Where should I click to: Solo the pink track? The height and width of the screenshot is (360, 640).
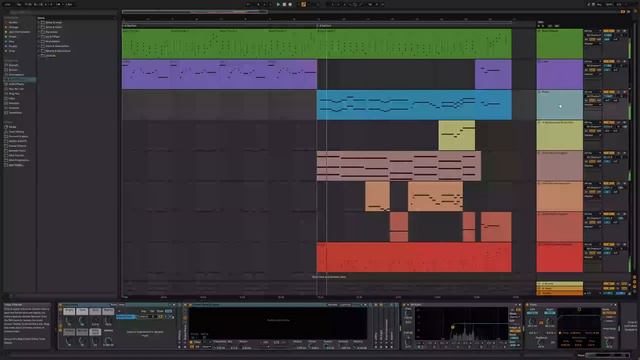coord(619,153)
